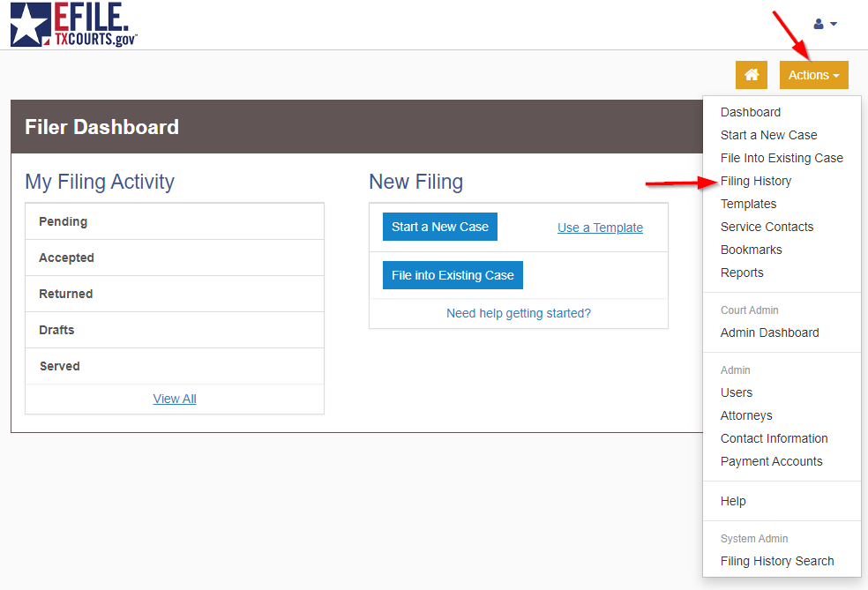
Task: Open Templates from the menu
Action: 748,204
